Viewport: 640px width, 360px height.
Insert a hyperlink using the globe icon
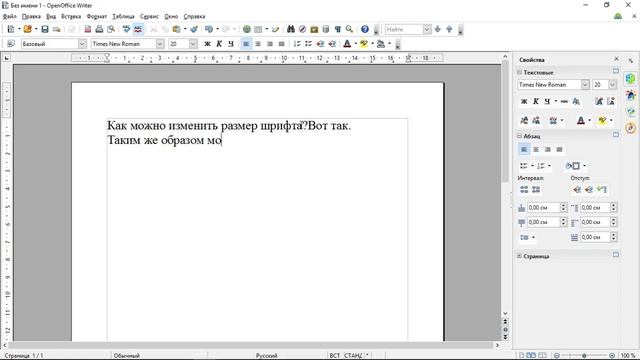[247, 29]
